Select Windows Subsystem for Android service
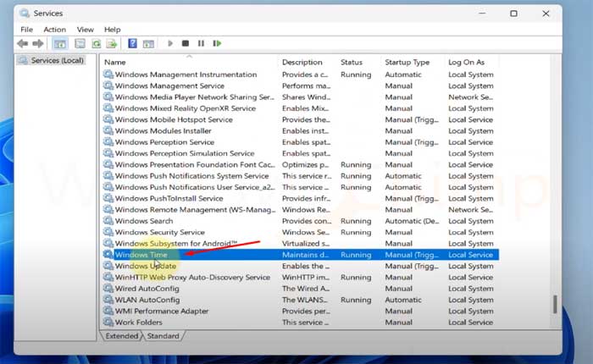The image size is (593, 364). coord(176,244)
